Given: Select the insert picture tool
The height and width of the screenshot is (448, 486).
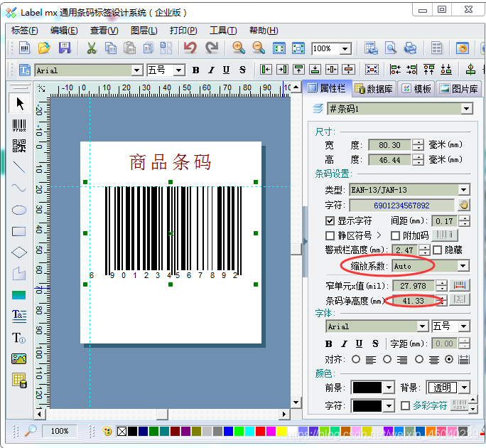Looking at the screenshot, I should 19,358.
